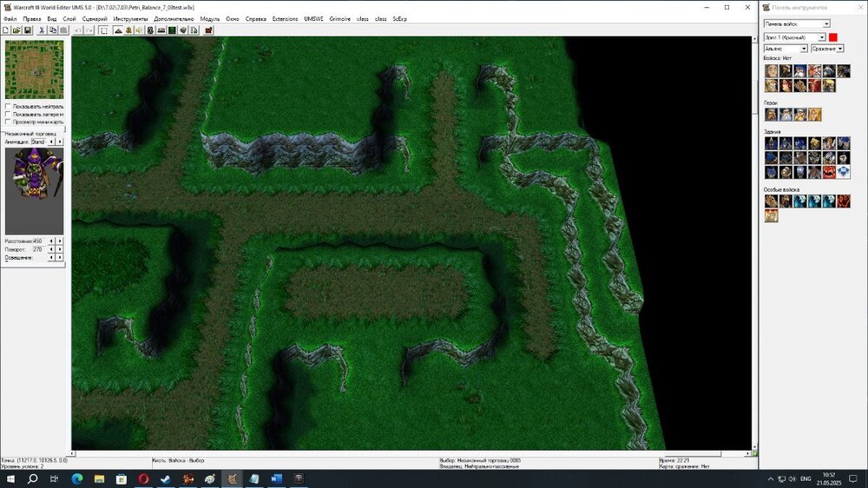
Task: Enable the Показывать нейтральные checkbox
Action: point(9,107)
